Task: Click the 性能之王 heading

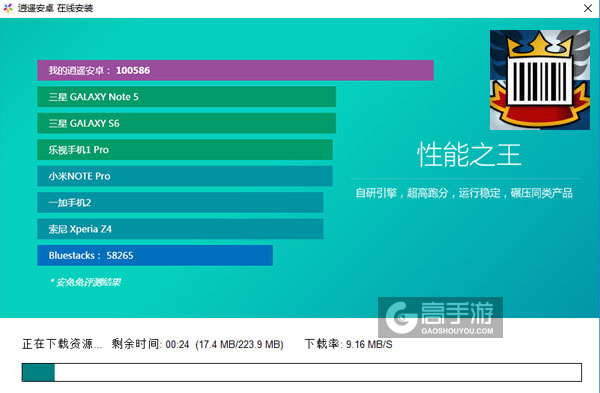Action: click(469, 155)
